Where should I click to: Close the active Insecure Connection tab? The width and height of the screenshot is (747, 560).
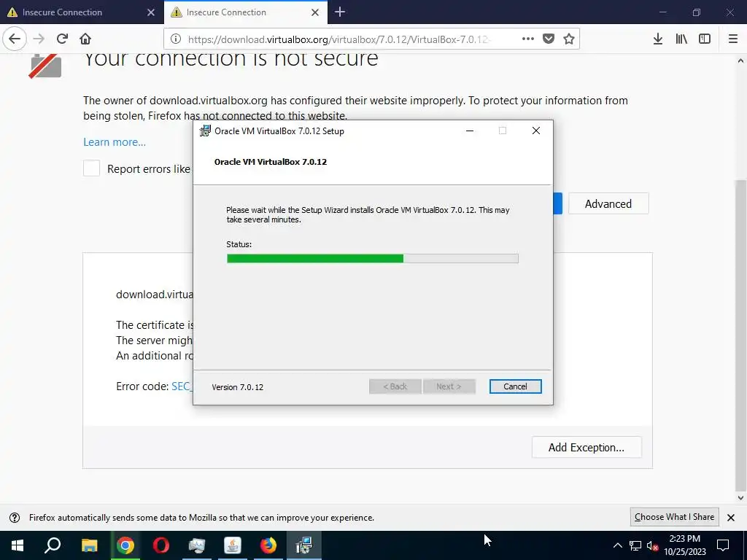(x=315, y=12)
